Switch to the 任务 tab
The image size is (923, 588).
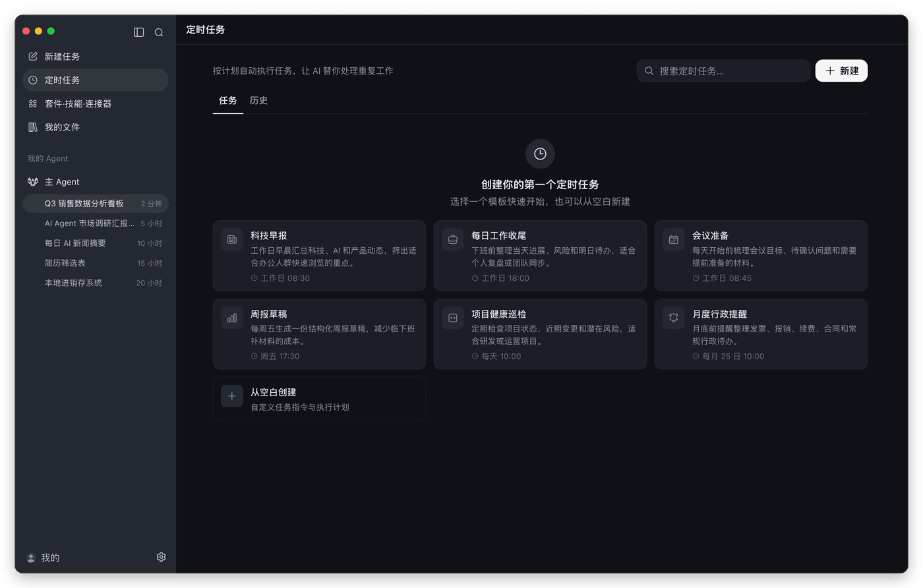[228, 101]
